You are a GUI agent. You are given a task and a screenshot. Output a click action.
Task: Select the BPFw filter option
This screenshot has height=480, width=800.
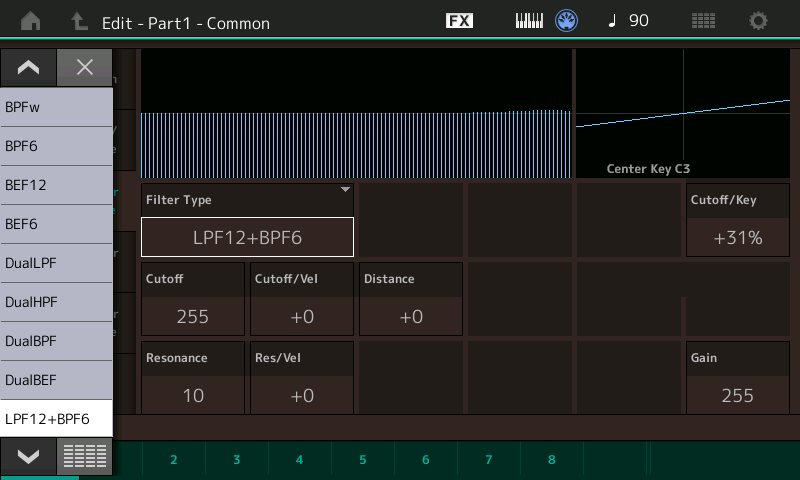tap(56, 107)
